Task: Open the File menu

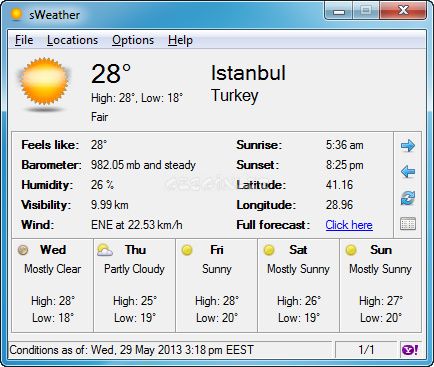Action: (x=24, y=40)
